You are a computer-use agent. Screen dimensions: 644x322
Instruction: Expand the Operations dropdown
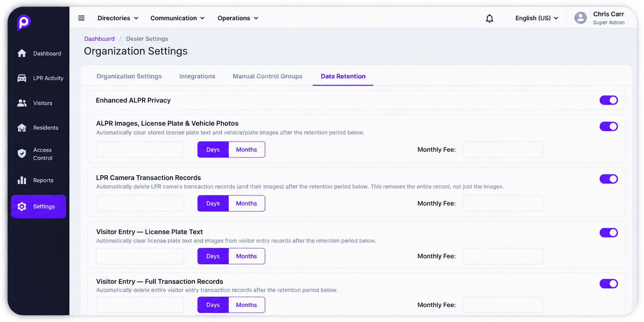238,18
